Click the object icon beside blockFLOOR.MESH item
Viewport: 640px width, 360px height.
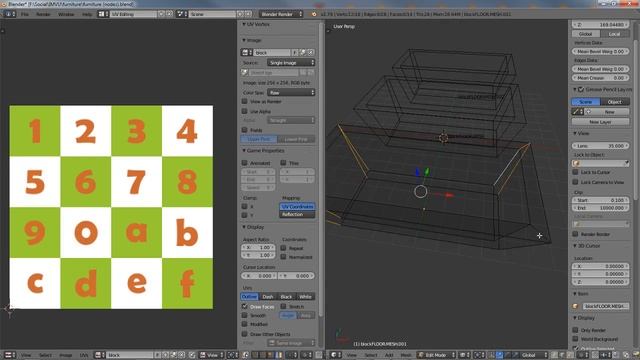(x=576, y=306)
